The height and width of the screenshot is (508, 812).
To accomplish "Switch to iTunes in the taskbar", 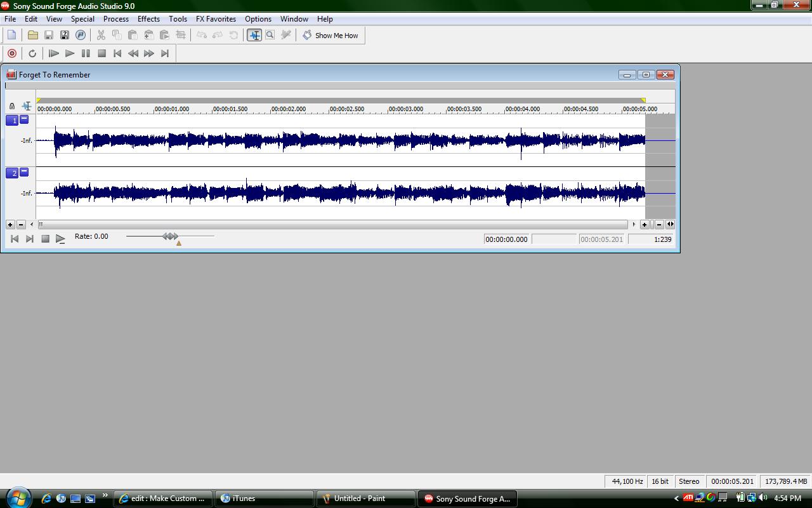I will (x=265, y=498).
